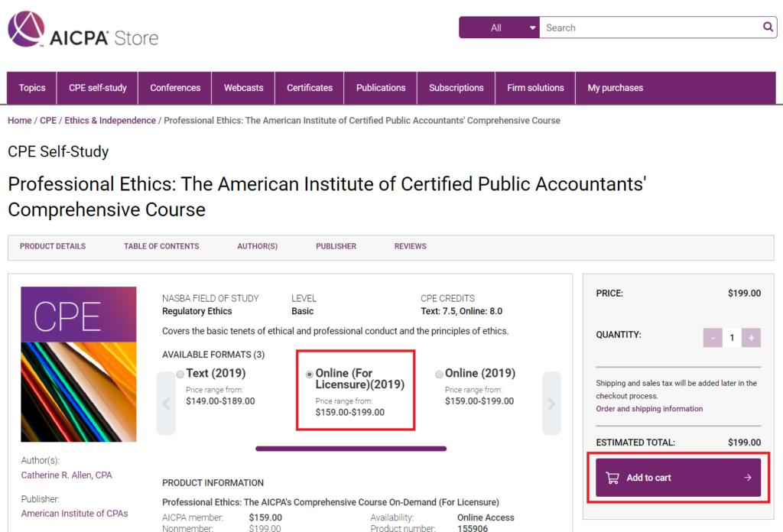
Task: Switch to the TABLE OF CONTENTS tab
Action: pos(161,246)
